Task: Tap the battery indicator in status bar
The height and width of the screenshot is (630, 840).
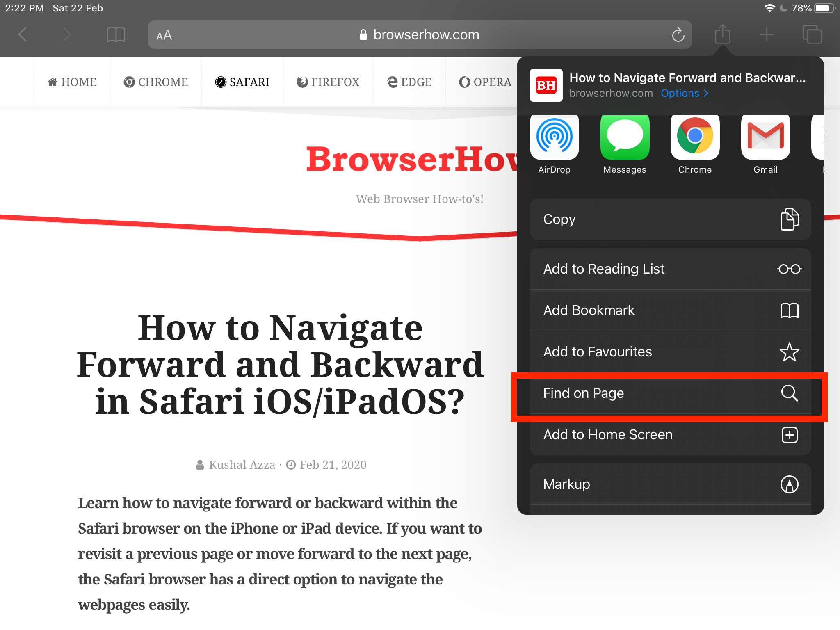Action: pyautogui.click(x=825, y=8)
